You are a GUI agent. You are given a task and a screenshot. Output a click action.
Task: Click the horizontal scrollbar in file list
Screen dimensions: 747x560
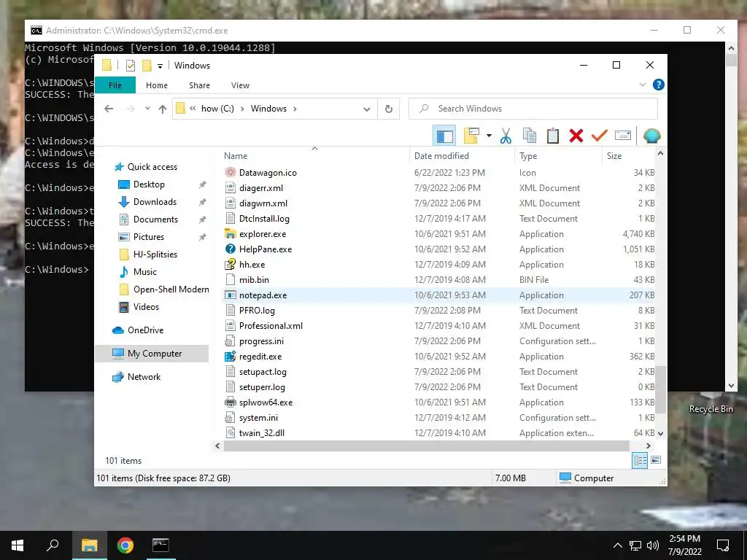(x=426, y=446)
